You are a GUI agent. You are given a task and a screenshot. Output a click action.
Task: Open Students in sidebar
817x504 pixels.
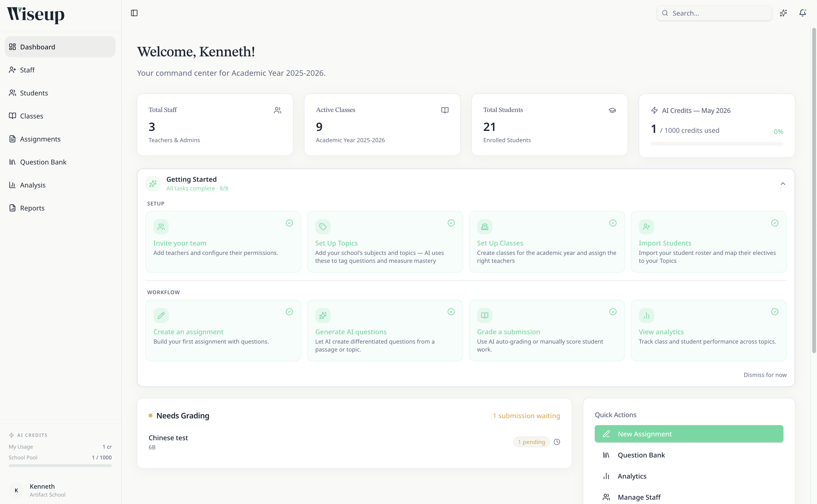click(60, 93)
